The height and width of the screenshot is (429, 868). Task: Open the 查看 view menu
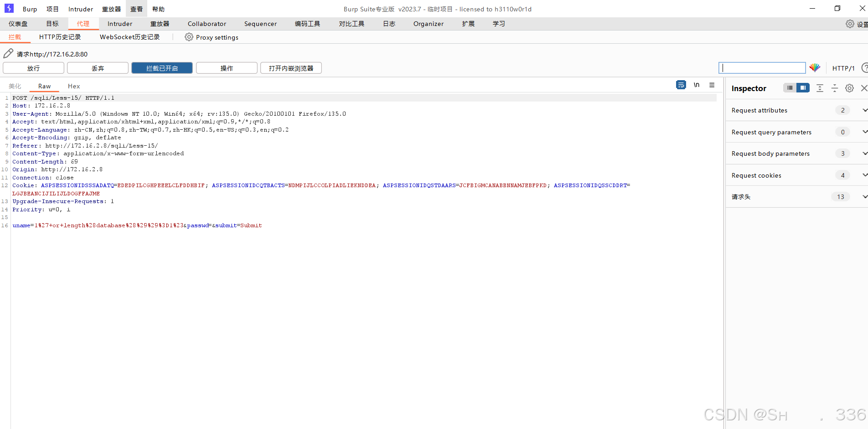[x=136, y=9]
